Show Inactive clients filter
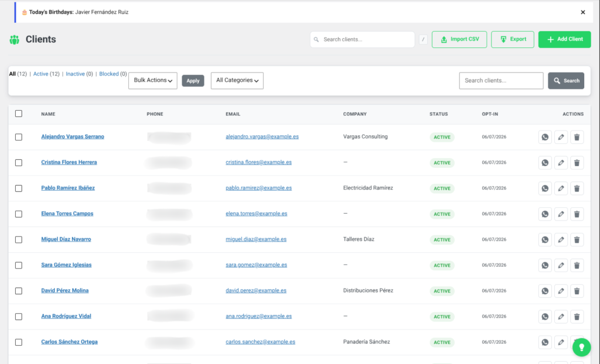 point(75,74)
